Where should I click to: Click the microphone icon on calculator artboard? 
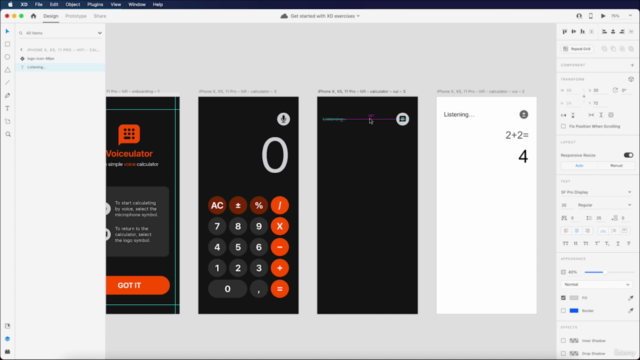pos(283,119)
